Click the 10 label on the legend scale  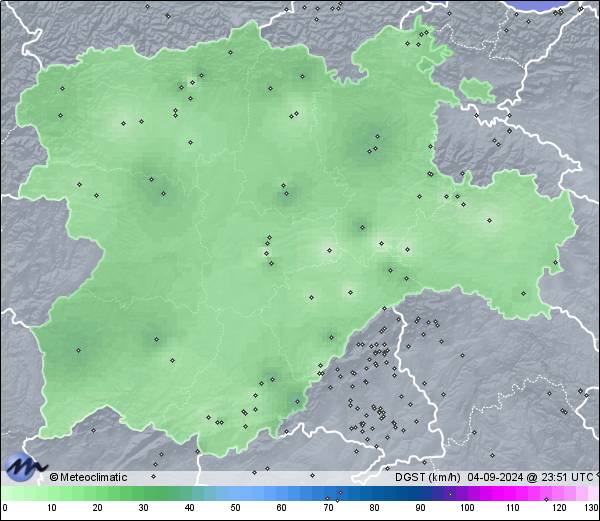(52, 508)
